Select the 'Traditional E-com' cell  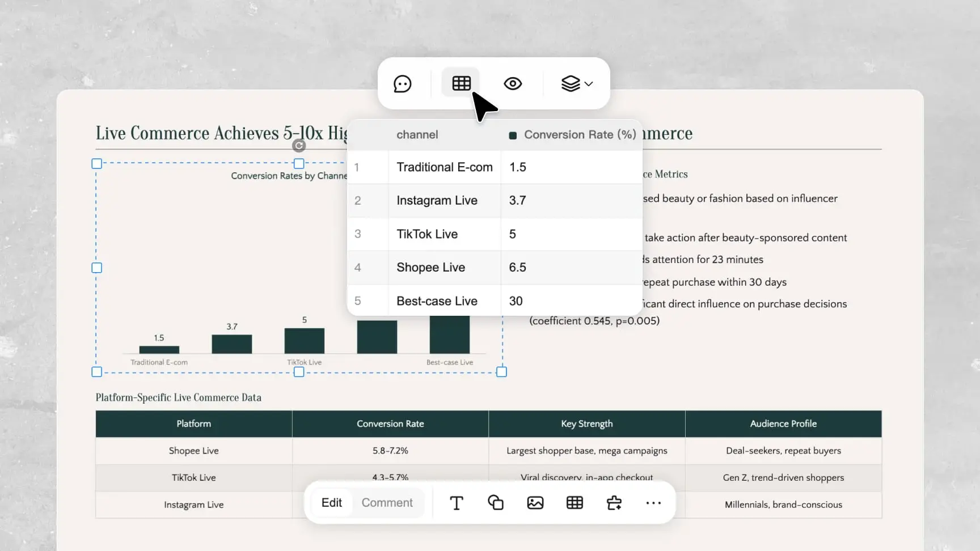pyautogui.click(x=445, y=167)
